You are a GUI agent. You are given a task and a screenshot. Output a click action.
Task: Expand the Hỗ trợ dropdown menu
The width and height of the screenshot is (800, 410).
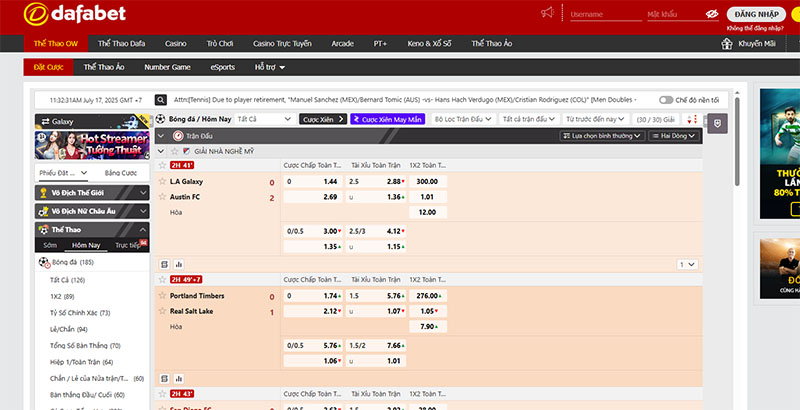(x=269, y=67)
